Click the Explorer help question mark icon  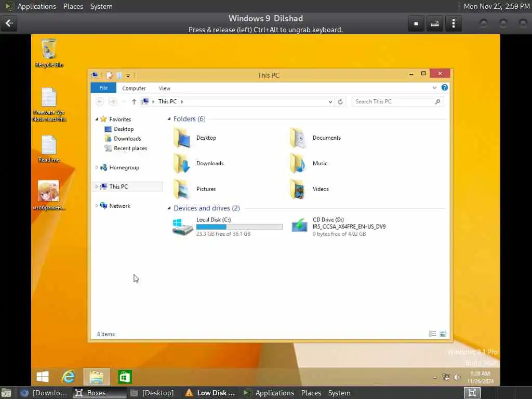tap(445, 87)
